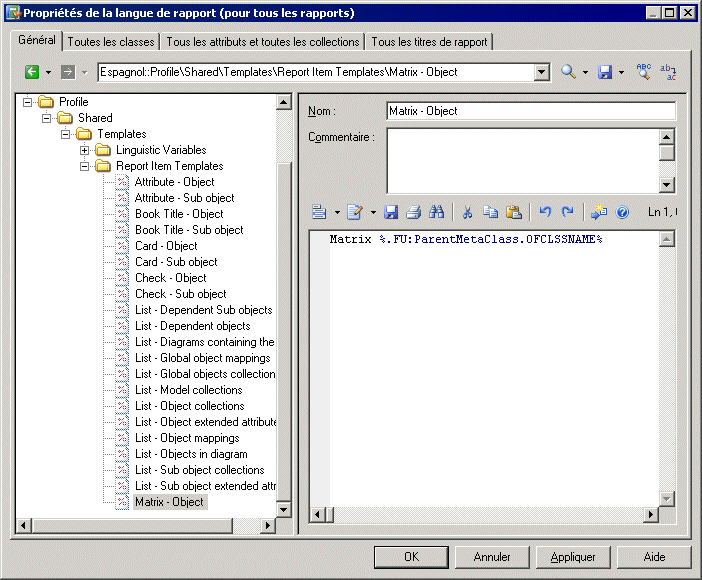Click the Annuler button
702x580 pixels.
click(x=492, y=557)
